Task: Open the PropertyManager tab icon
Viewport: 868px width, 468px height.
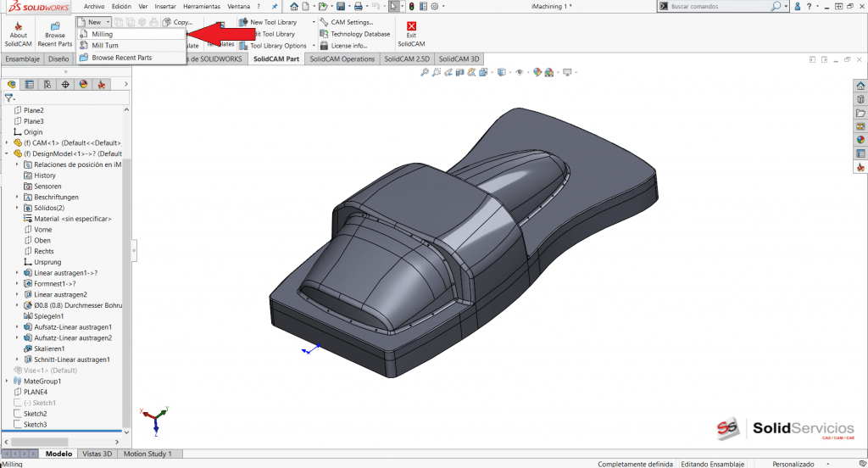Action: click(x=29, y=85)
